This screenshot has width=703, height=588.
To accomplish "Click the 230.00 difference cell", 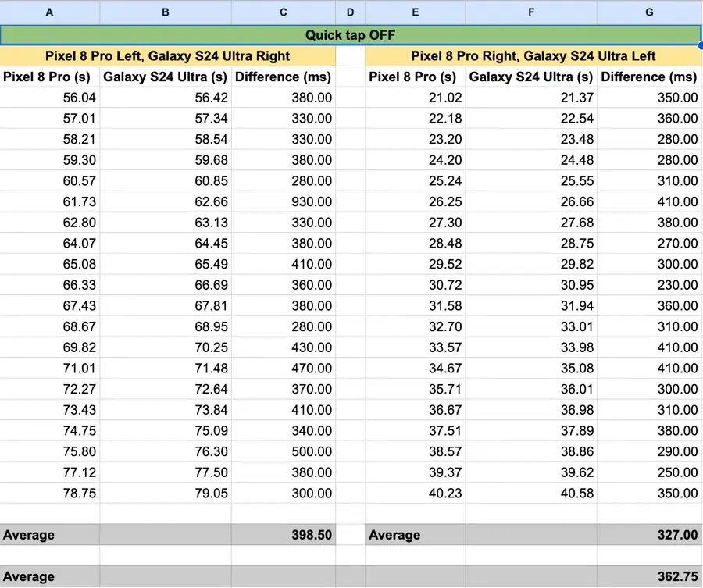I will pyautogui.click(x=649, y=285).
